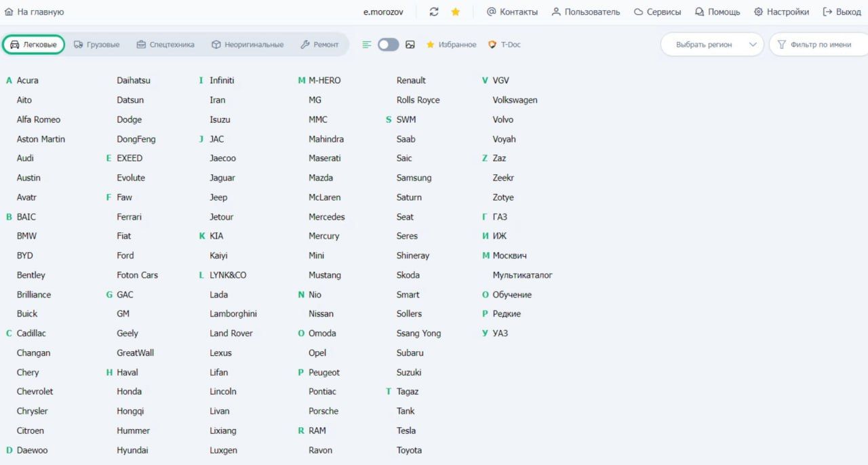Go to home via На главную

[x=34, y=12]
